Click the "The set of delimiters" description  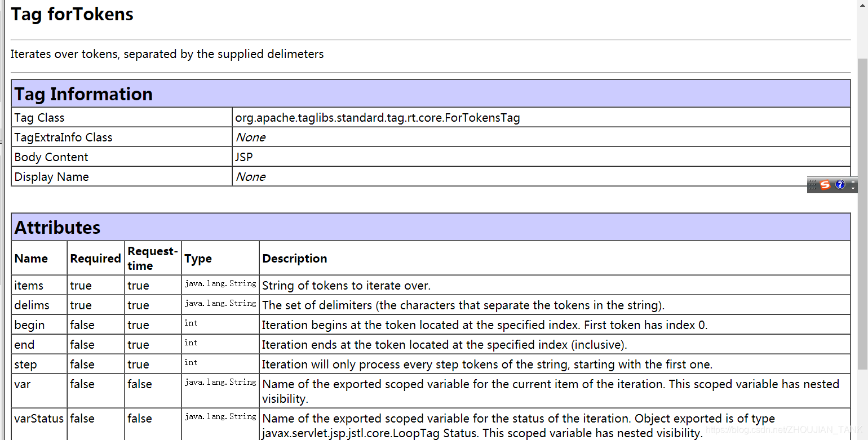[x=463, y=305]
